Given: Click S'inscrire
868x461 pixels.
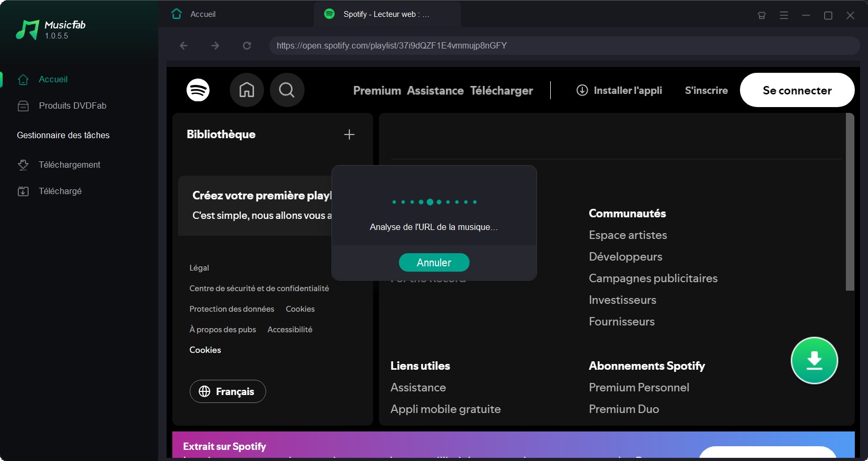Looking at the screenshot, I should 706,90.
